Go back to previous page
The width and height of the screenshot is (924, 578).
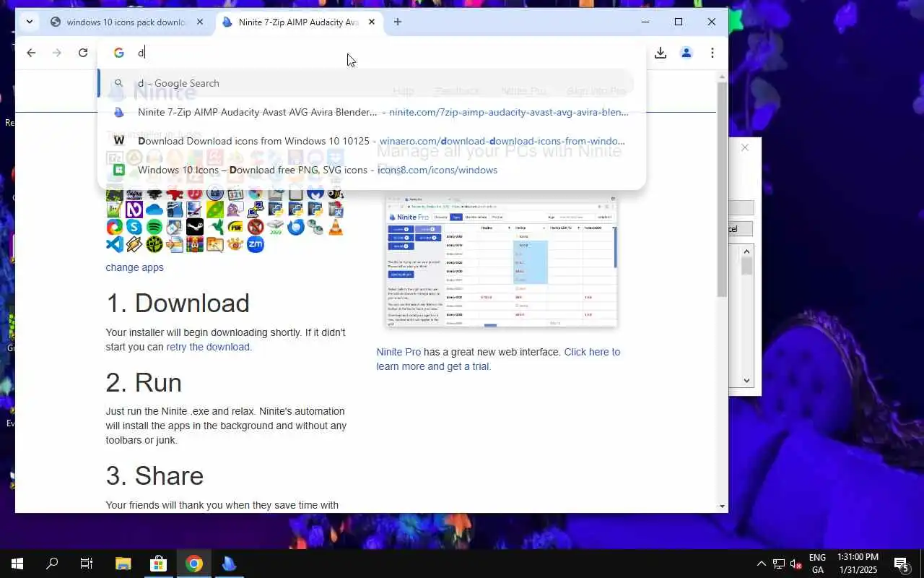(x=31, y=53)
